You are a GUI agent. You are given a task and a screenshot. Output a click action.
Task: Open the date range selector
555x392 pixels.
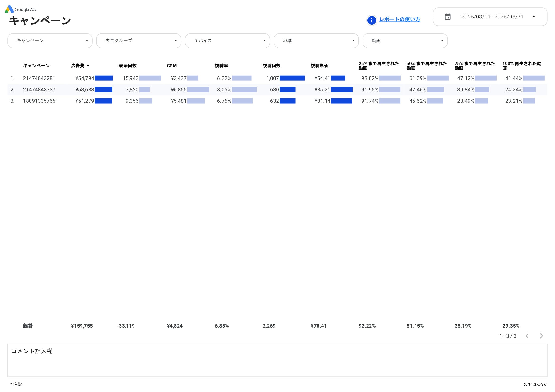(492, 17)
